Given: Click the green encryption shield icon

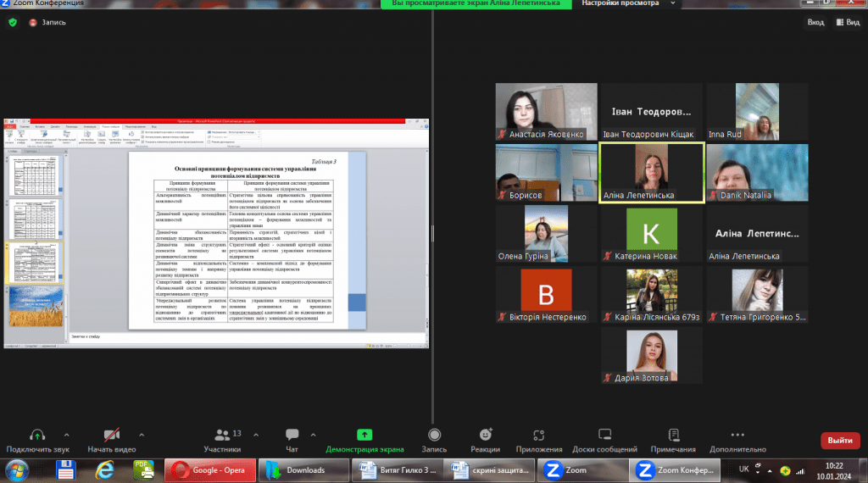Looking at the screenshot, I should [x=12, y=22].
